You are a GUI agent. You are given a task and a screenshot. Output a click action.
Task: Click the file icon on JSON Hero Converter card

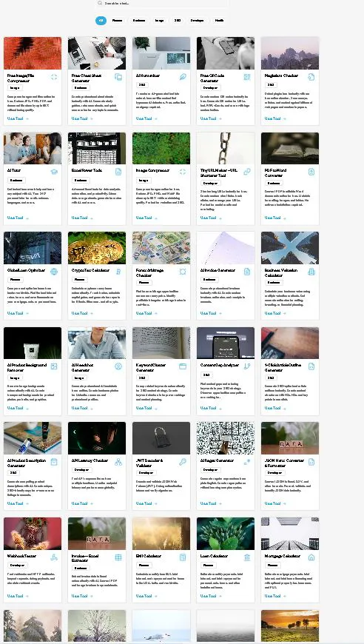click(311, 462)
